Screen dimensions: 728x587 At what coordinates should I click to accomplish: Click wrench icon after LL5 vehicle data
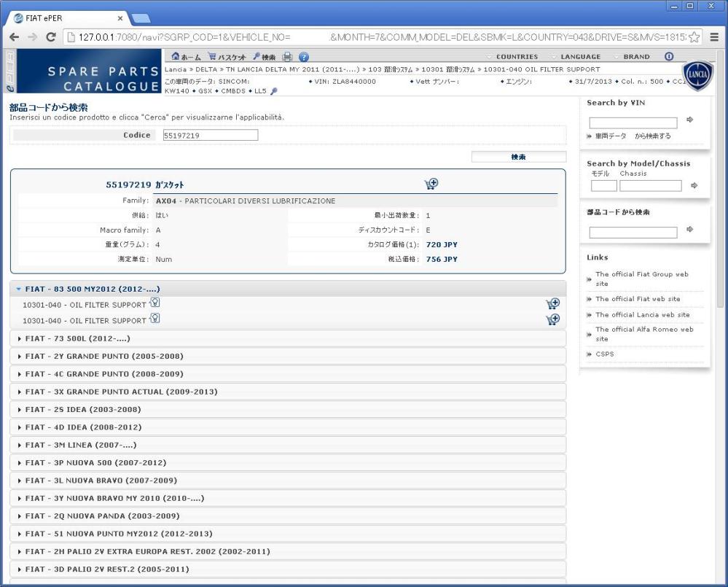pyautogui.click(x=274, y=91)
